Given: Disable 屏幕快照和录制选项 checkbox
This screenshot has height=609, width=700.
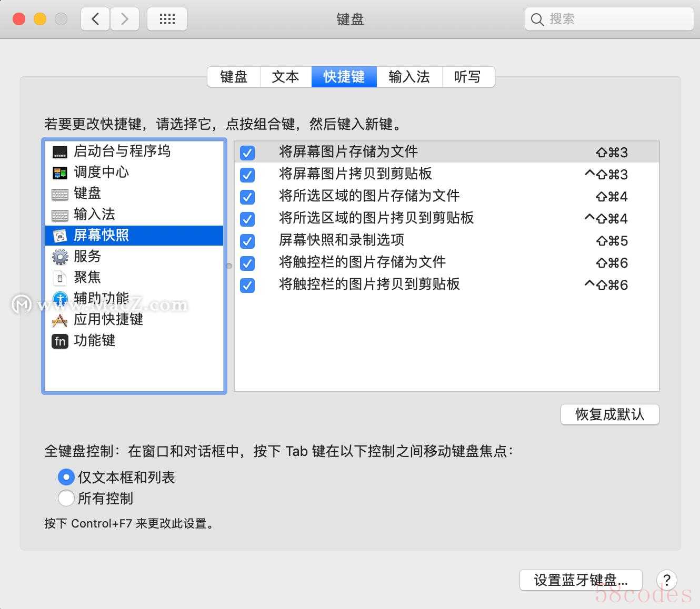Looking at the screenshot, I should (x=247, y=241).
